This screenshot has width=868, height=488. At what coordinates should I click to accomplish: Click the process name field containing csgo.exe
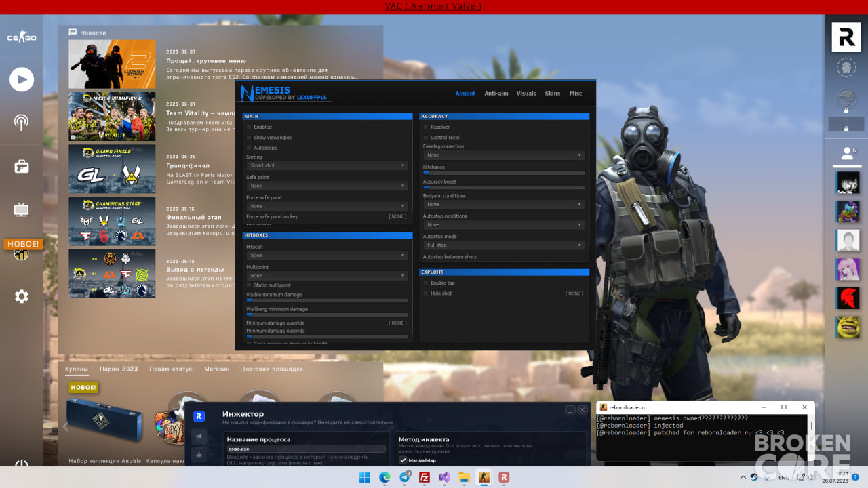[x=307, y=449]
